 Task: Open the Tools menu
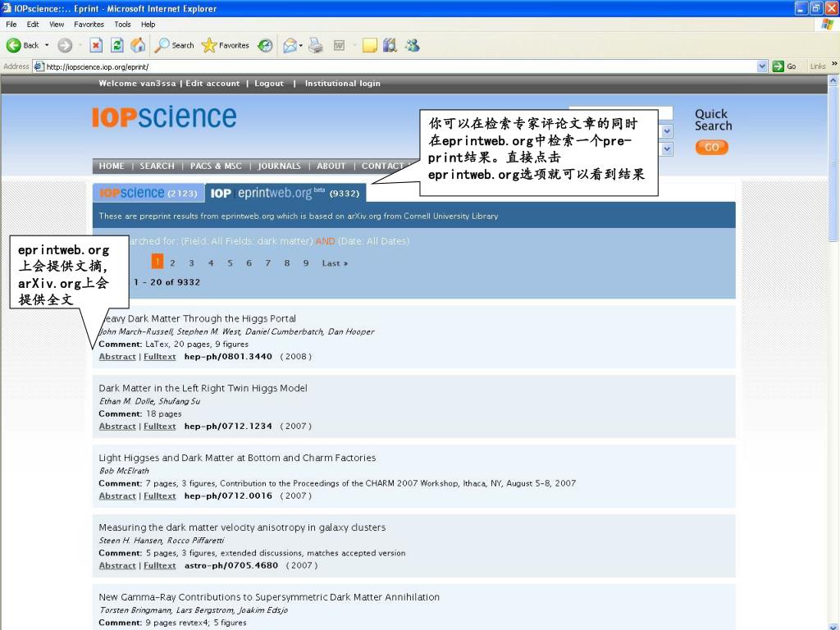point(122,24)
